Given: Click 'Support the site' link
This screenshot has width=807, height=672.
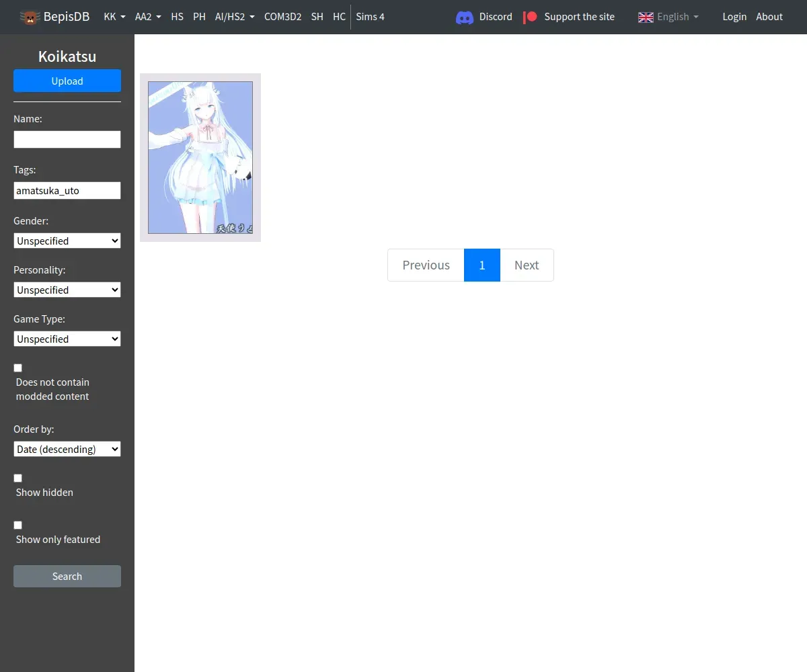Looking at the screenshot, I should (579, 17).
